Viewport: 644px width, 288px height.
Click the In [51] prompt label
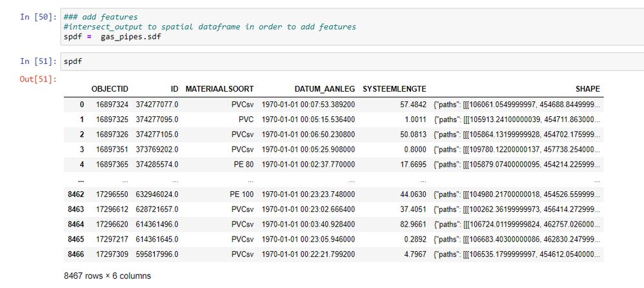coord(38,61)
